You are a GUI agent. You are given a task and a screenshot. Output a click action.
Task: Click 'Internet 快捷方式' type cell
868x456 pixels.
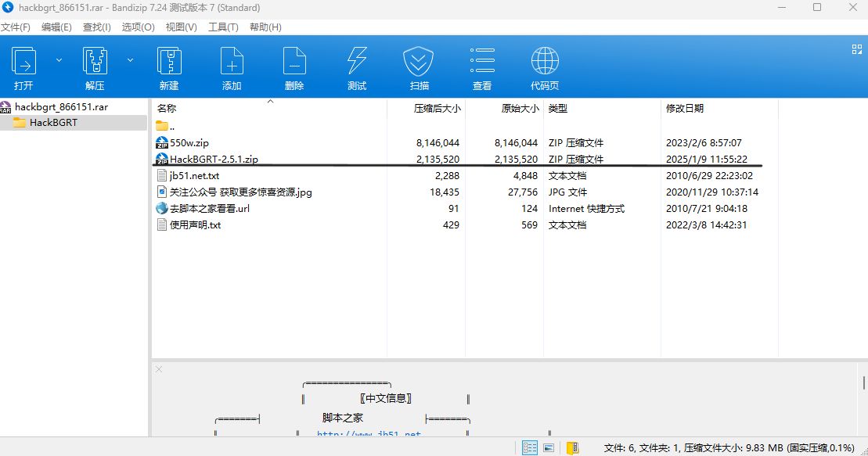coord(586,209)
